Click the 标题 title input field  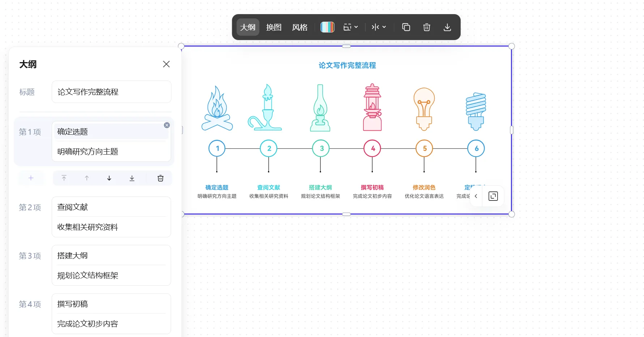[x=111, y=92]
